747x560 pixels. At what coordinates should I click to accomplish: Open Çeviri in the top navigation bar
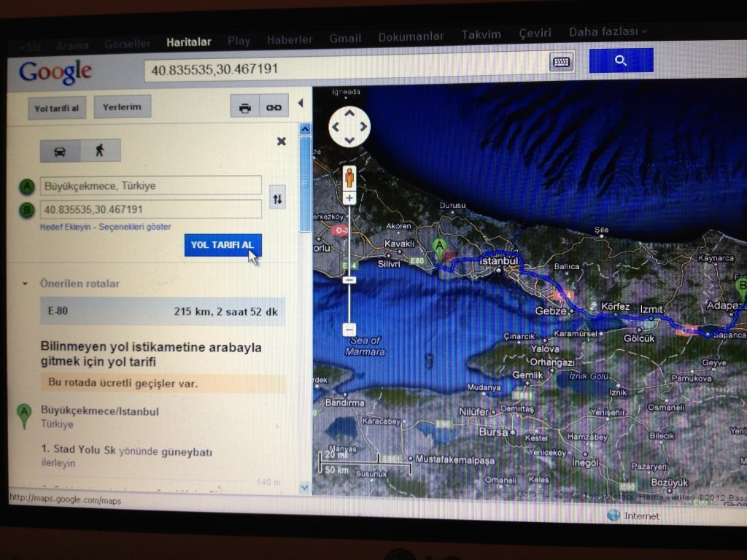pyautogui.click(x=535, y=34)
